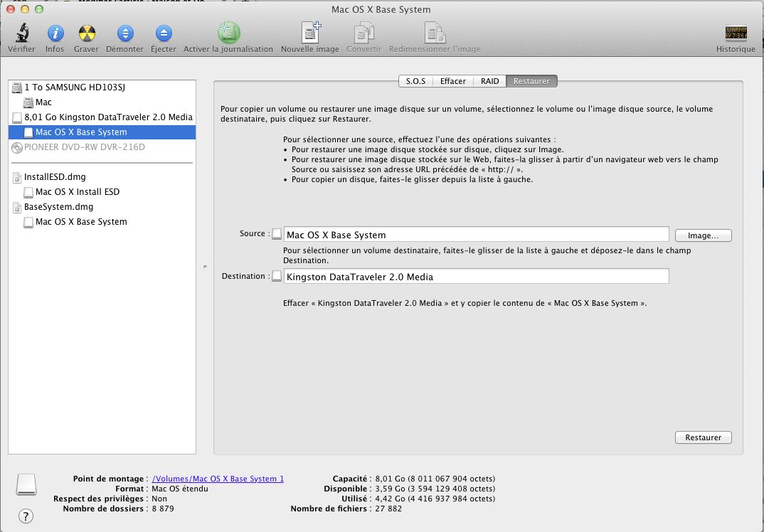Click the disk icon beside the Destination field
Screen dimensions: 764x532
pyautogui.click(x=277, y=276)
